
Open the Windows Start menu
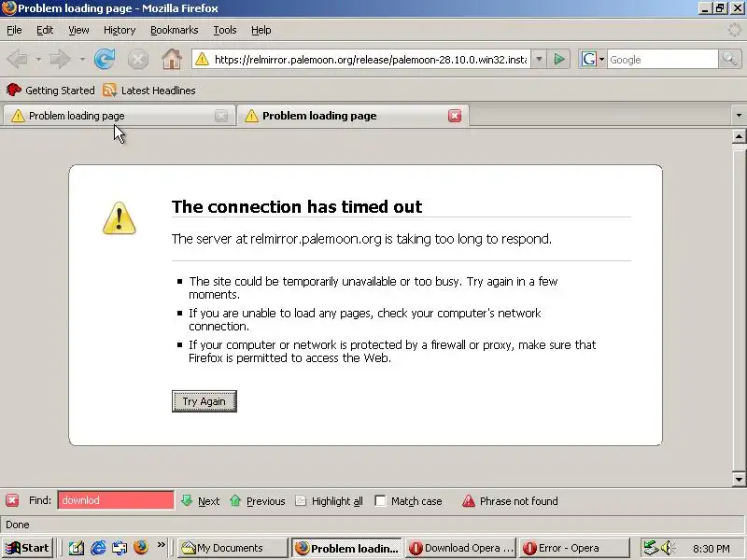(x=27, y=548)
